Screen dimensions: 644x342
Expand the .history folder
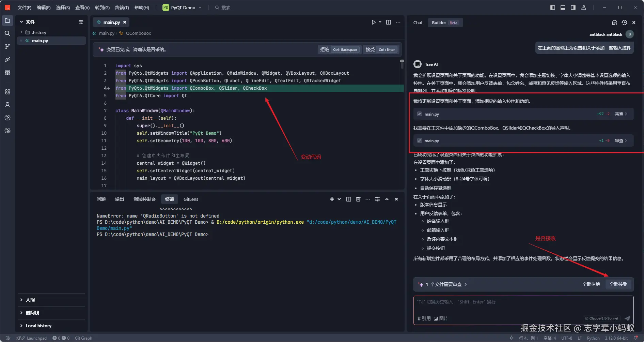[x=39, y=32]
